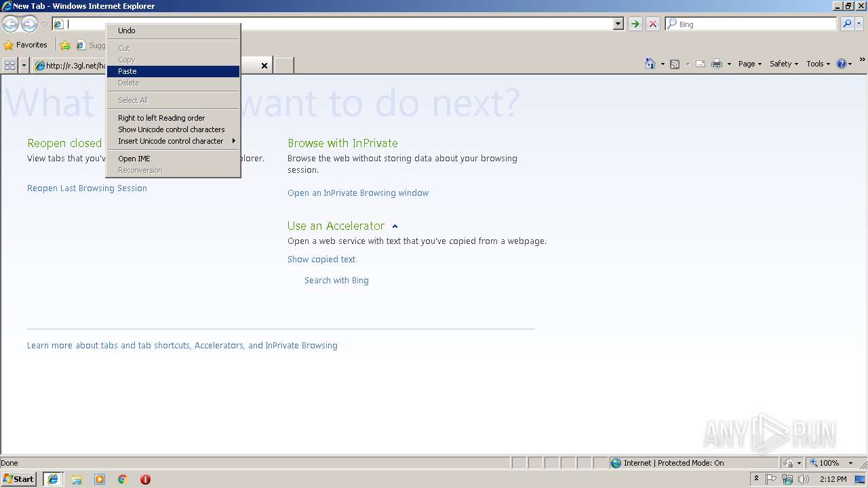Click the RSS Feeds icon
Image resolution: width=868 pixels, height=488 pixels.
point(675,64)
